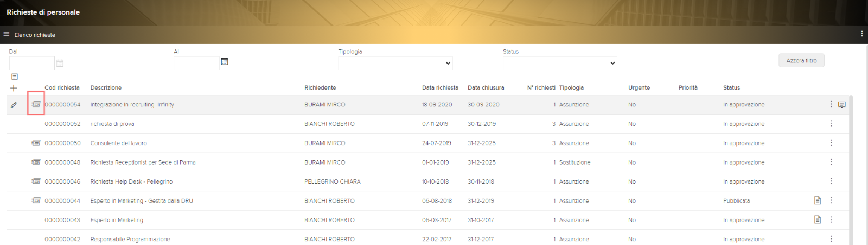Screen dimensions: 868x245
Task: Click the closing date 30-12-2019
Action: pos(482,124)
